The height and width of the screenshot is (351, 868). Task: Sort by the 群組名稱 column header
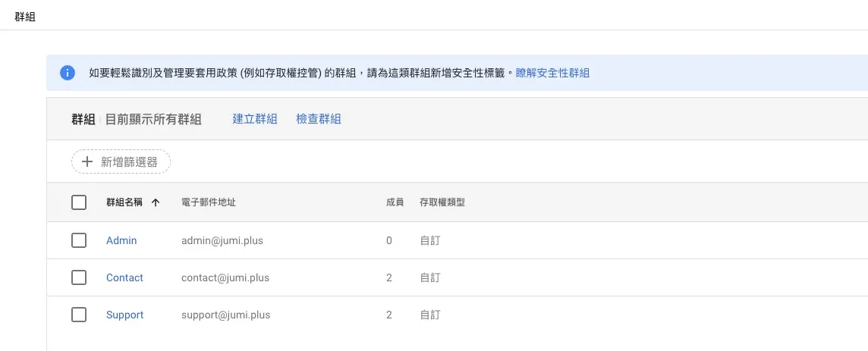point(124,202)
